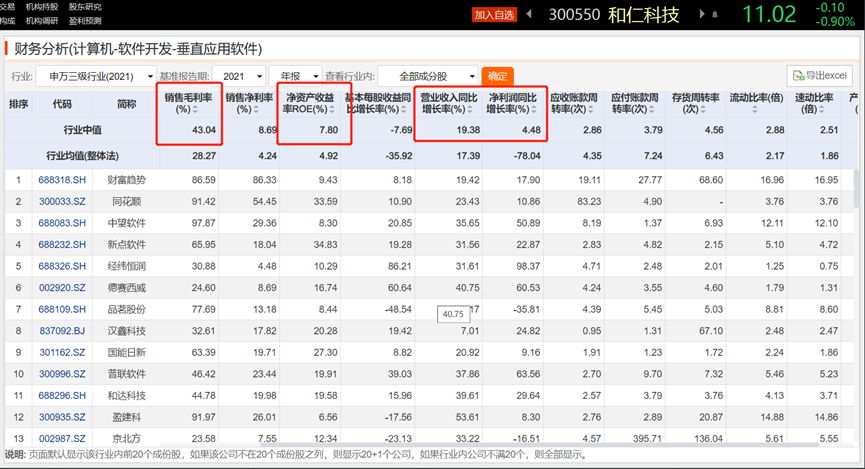Open the 年报 report type dropdown

coord(295,76)
